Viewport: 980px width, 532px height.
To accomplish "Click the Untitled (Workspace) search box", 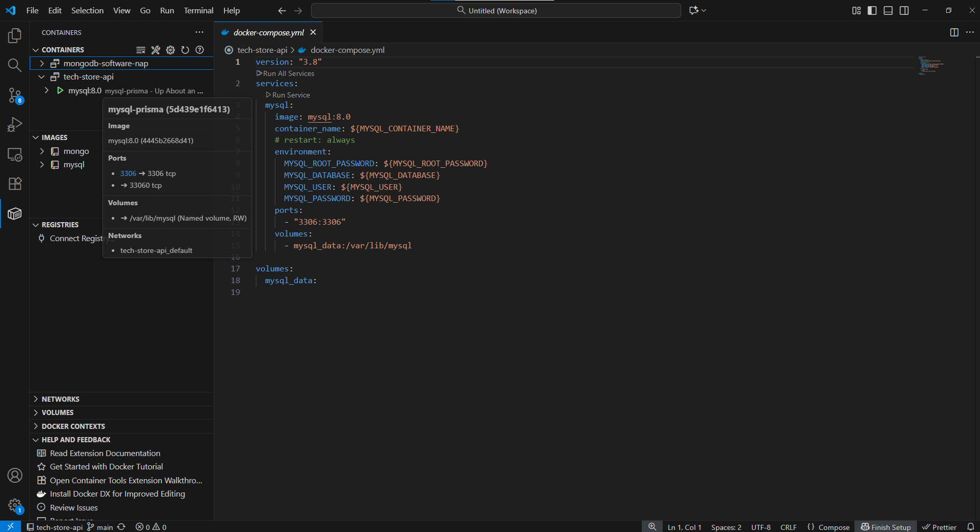I will (x=496, y=10).
